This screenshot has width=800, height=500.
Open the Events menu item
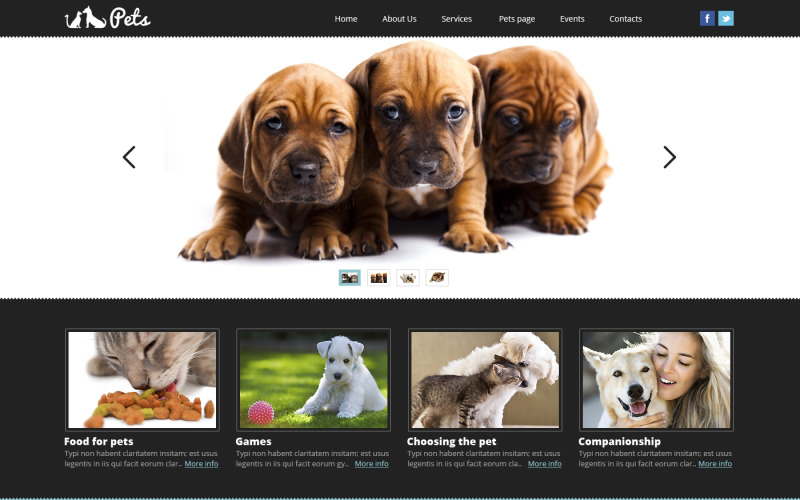click(572, 19)
